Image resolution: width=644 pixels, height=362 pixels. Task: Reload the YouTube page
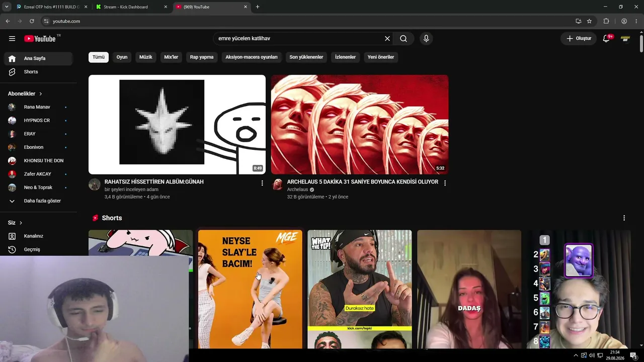tap(32, 21)
